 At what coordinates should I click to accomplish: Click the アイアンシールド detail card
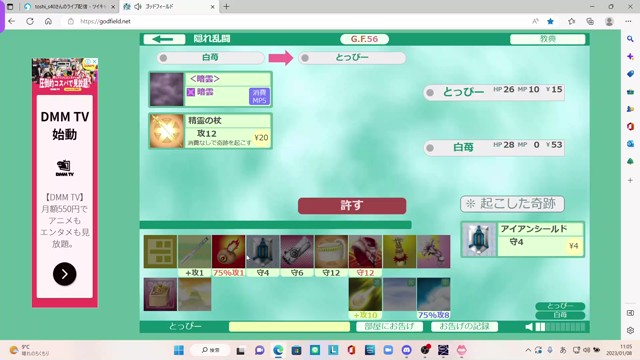coord(522,240)
